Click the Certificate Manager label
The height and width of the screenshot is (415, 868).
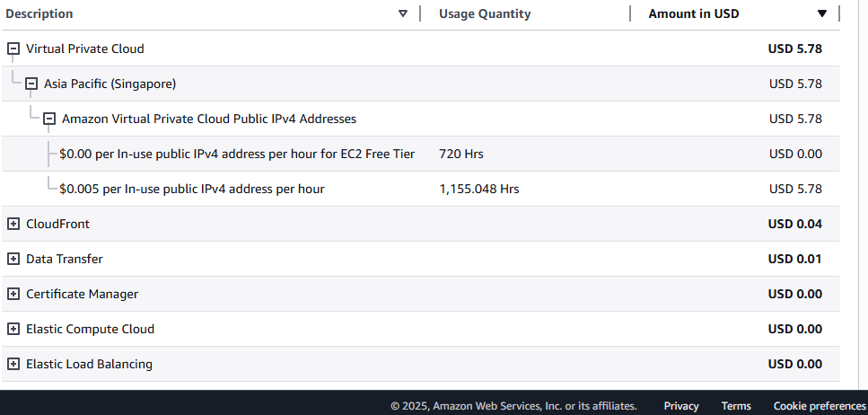click(82, 294)
